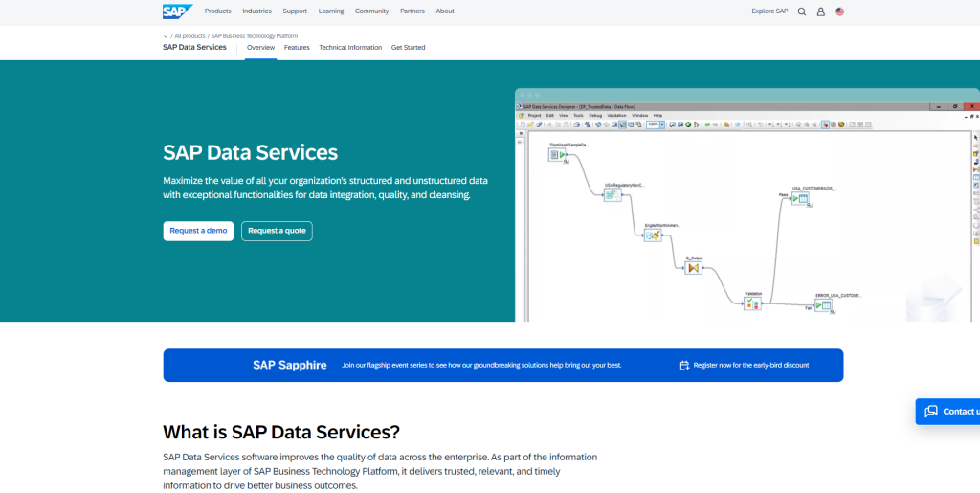
Task: Follow the All products breadcrumb link
Action: [190, 36]
